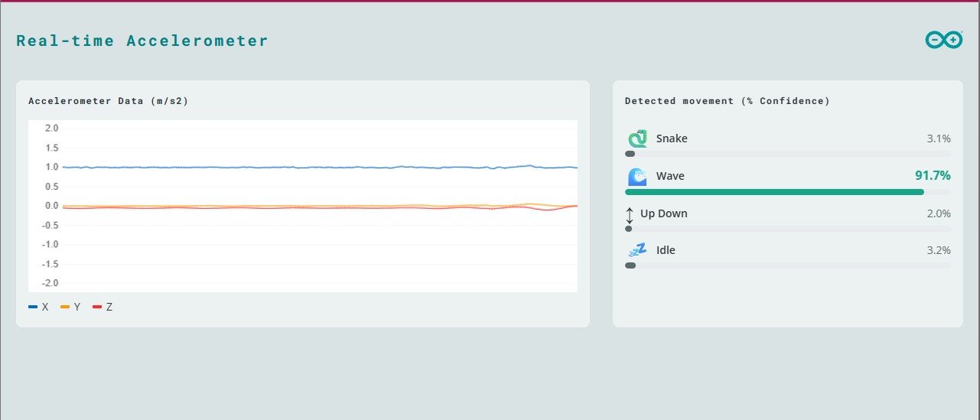This screenshot has width=980, height=420.
Task: Click the Idle sleeping zzz icon
Action: pyautogui.click(x=637, y=250)
